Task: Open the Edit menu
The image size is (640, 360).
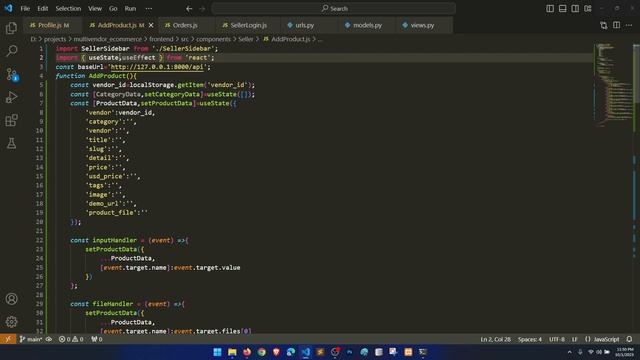Action: 42,8
